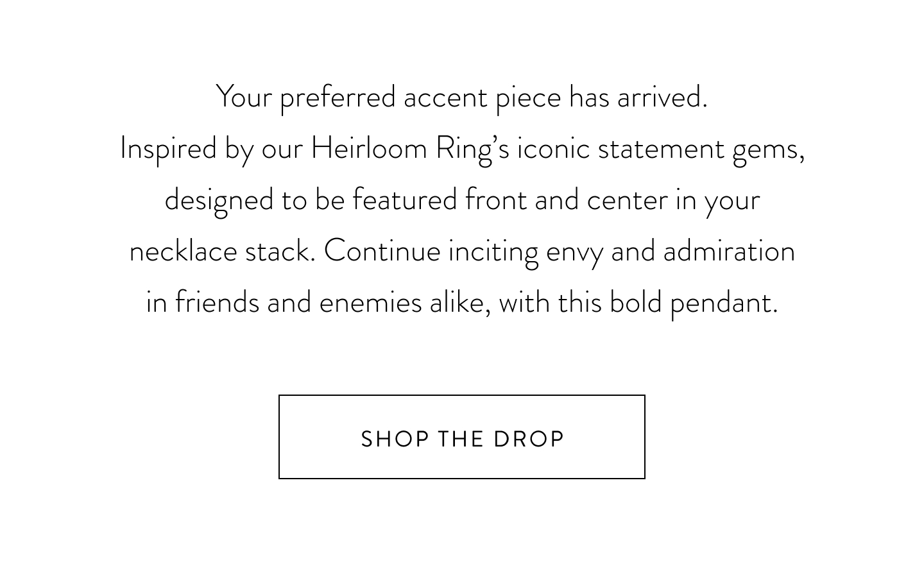Click the word 'DROP' inside the button
924x562 pixels.
pyautogui.click(x=529, y=439)
